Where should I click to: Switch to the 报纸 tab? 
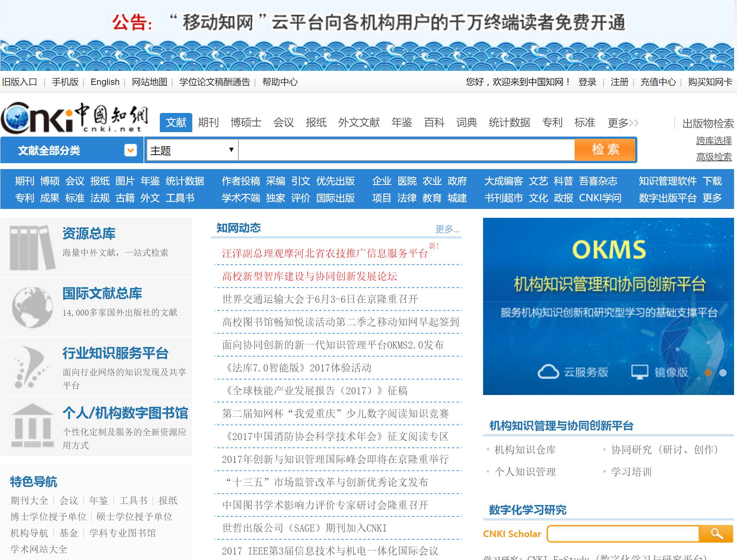pyautogui.click(x=316, y=123)
